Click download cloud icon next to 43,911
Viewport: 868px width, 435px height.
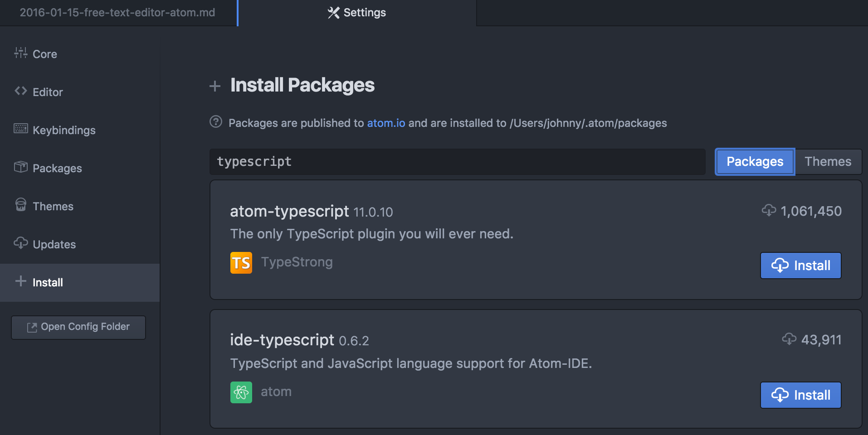[x=789, y=339]
